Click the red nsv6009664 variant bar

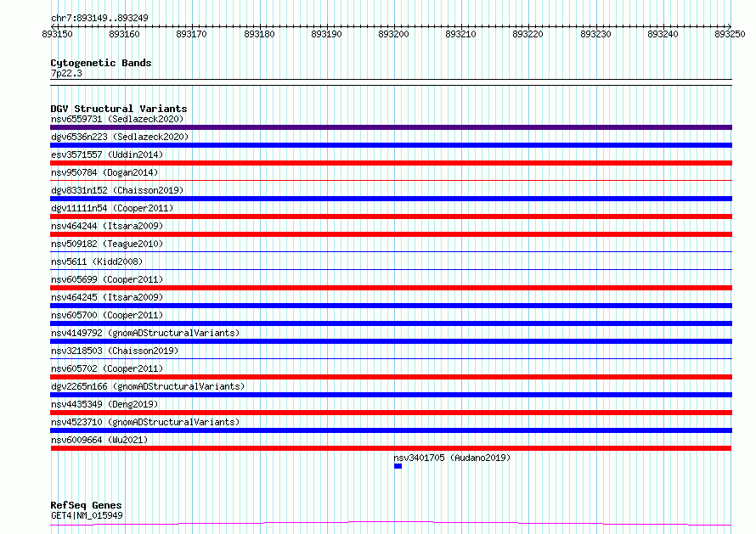click(391, 448)
